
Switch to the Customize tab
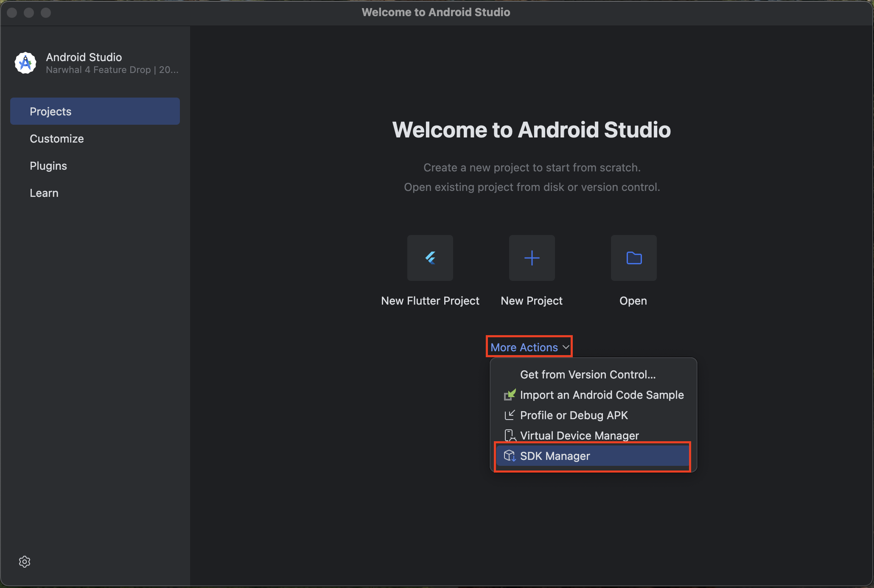point(57,139)
